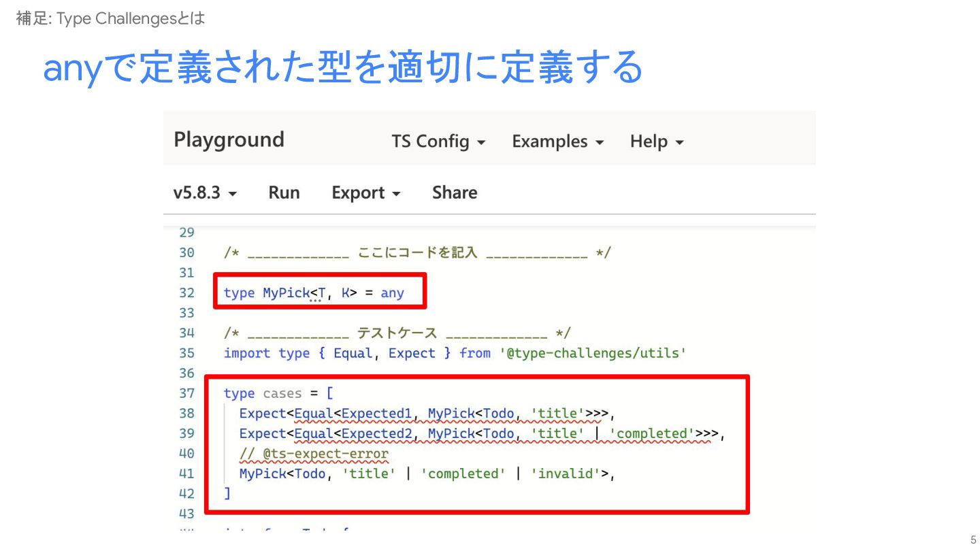Click 'completed' string on line 39

653,433
